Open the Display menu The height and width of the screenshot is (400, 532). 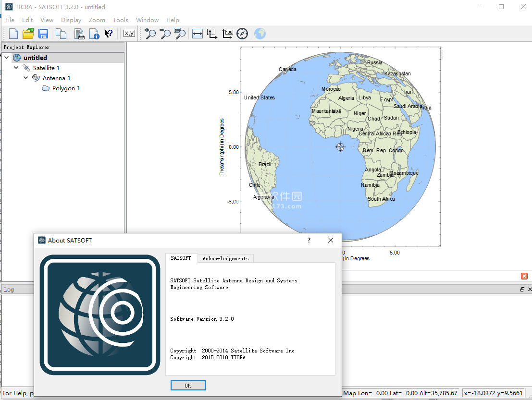(71, 20)
